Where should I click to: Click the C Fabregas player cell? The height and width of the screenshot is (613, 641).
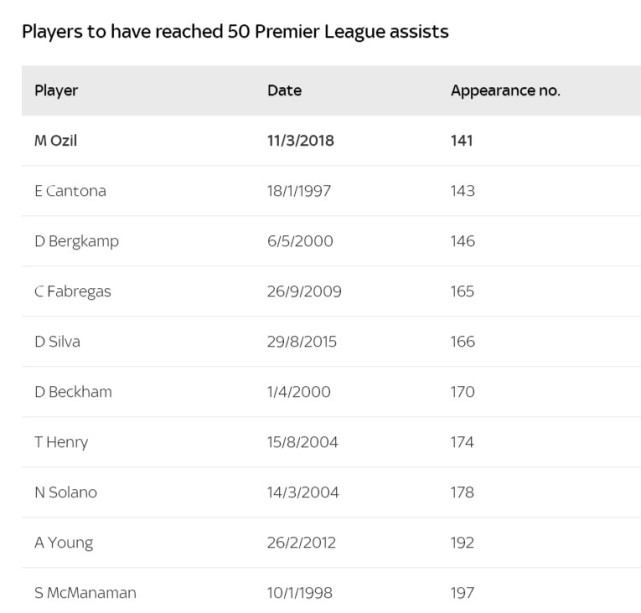coord(73,292)
